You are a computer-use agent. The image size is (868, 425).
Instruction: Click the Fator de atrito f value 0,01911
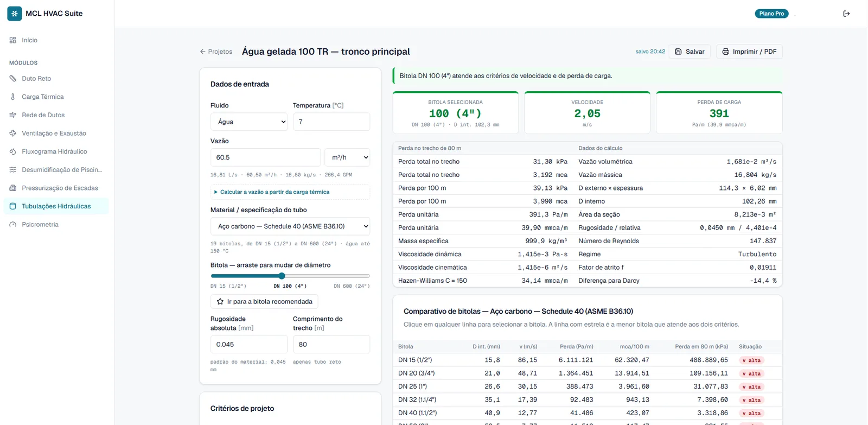[x=763, y=268]
